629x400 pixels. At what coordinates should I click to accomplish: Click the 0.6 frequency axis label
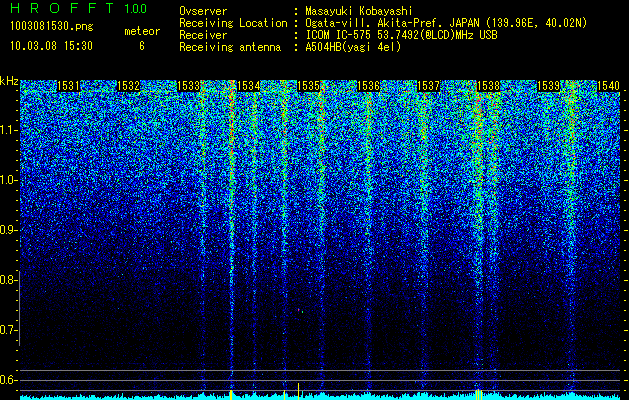pyautogui.click(x=9, y=380)
